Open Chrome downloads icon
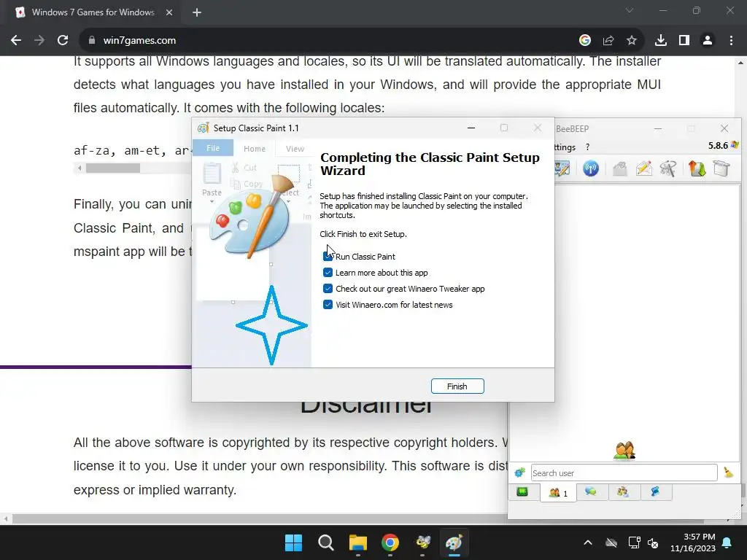Screen dimensions: 747x560 661,41
